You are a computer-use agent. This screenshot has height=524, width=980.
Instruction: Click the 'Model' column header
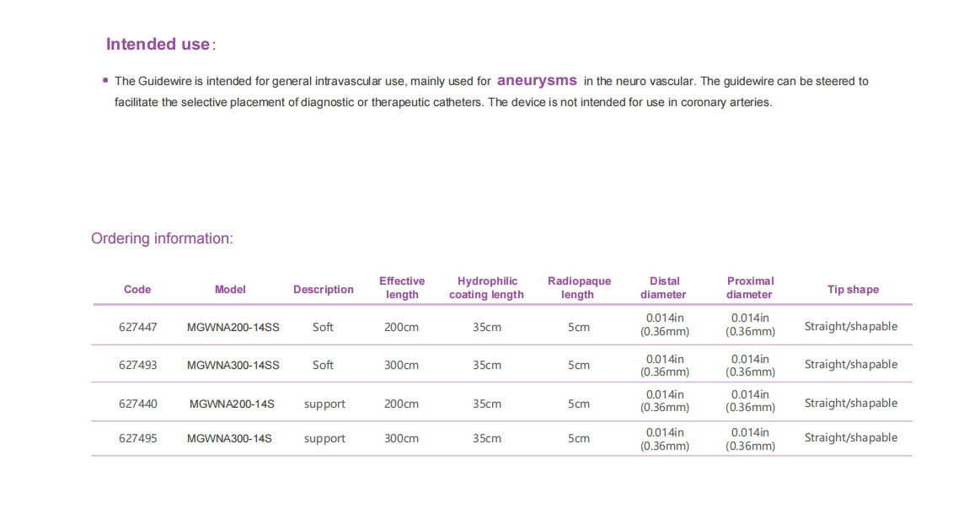[230, 289]
